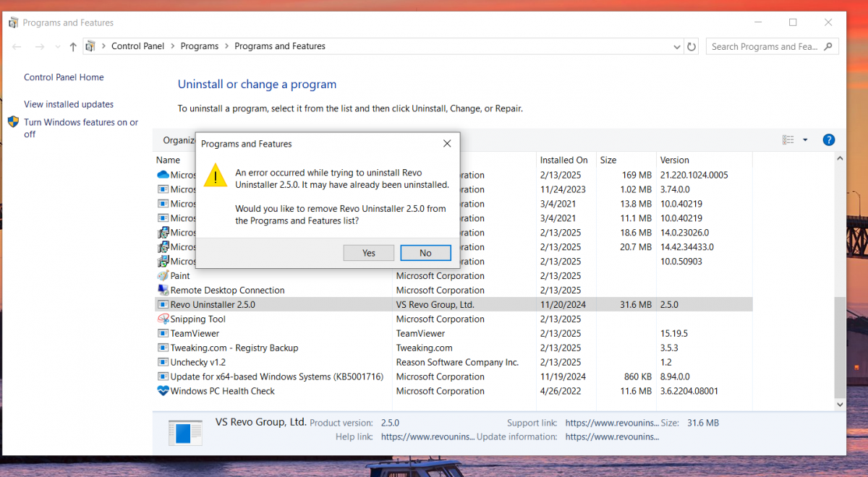Click the TeamViewer program icon
Viewport: 868px width, 477px height.
[163, 333]
